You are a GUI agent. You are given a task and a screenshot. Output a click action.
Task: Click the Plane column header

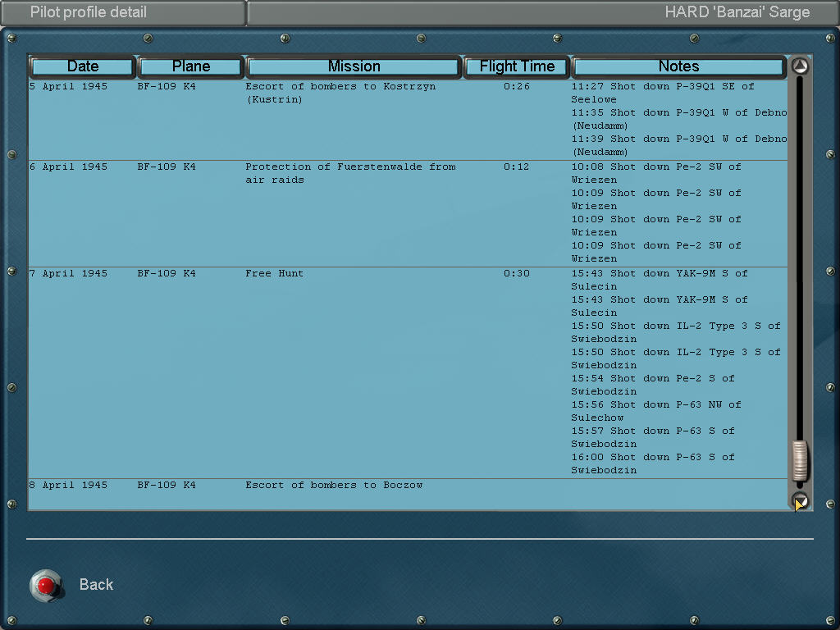tap(190, 66)
